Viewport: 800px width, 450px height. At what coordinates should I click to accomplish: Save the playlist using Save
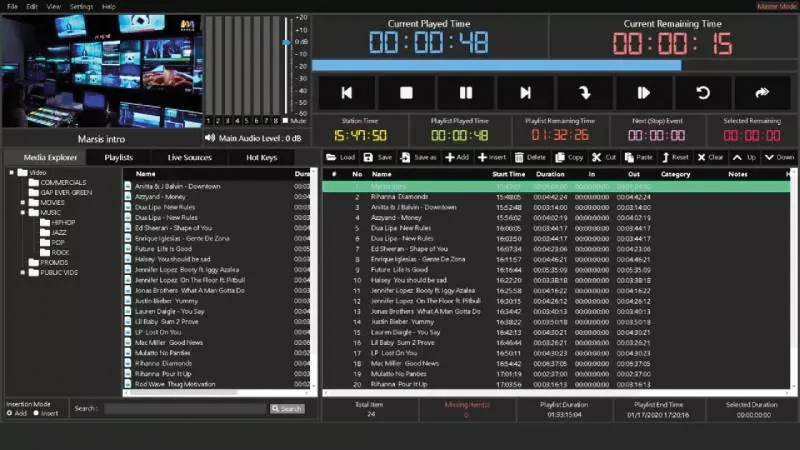click(x=378, y=158)
